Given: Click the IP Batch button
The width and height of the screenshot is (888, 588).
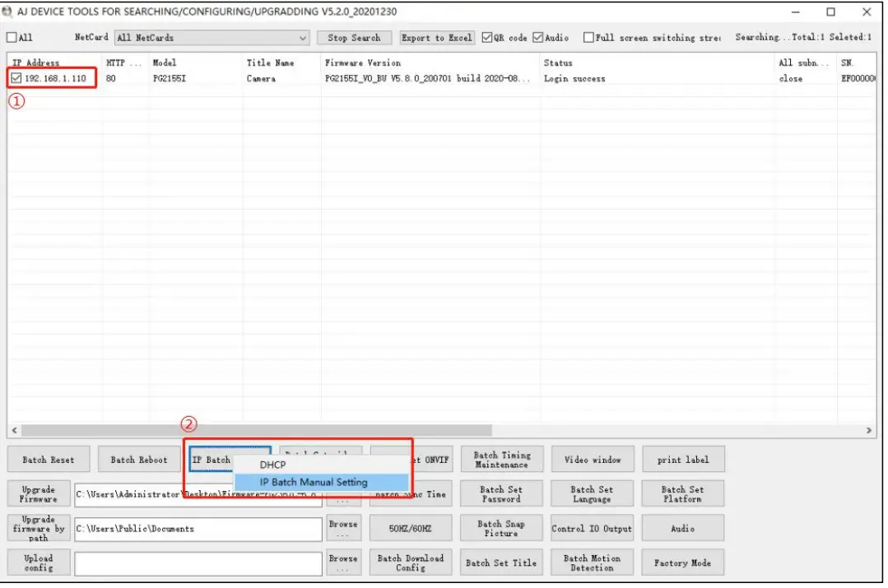Looking at the screenshot, I should click(212, 460).
